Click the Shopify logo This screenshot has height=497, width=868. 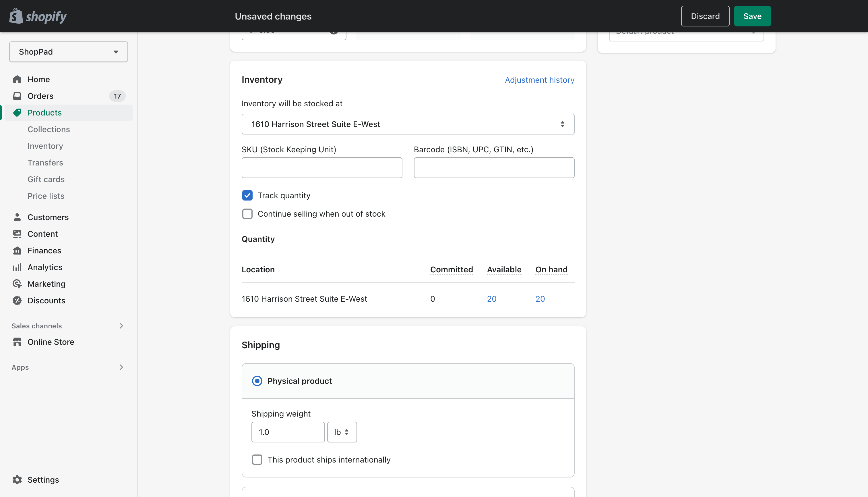pos(38,16)
